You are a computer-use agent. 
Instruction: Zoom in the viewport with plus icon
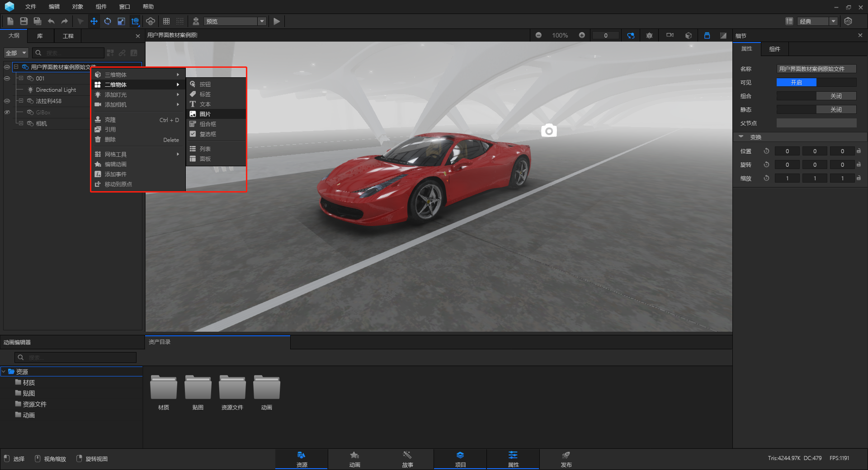[x=582, y=35]
